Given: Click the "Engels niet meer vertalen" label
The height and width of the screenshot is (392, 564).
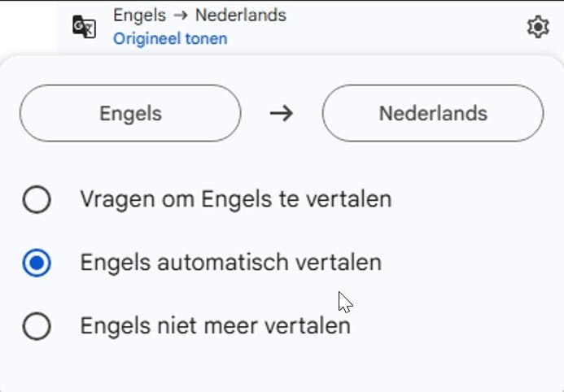Looking at the screenshot, I should click(x=215, y=327).
